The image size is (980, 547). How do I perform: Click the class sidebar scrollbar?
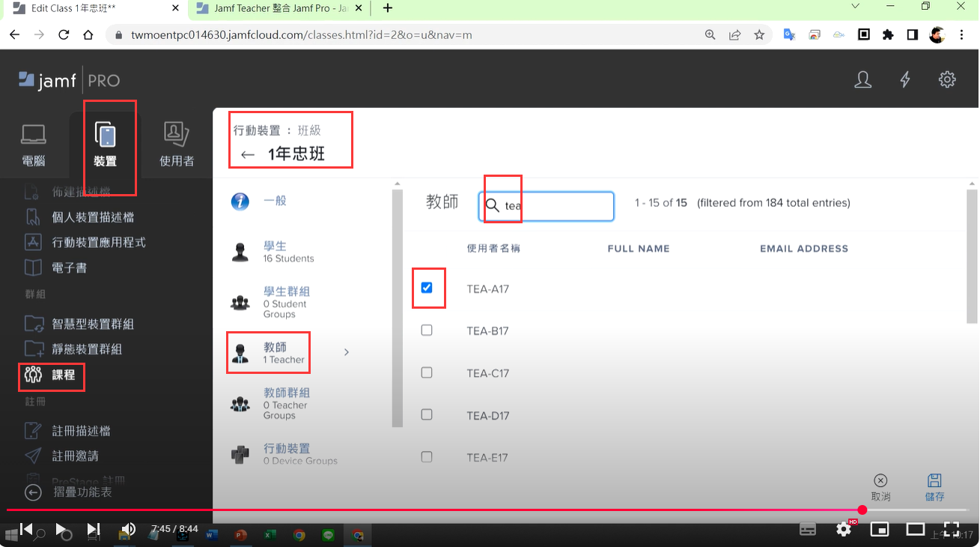398,309
